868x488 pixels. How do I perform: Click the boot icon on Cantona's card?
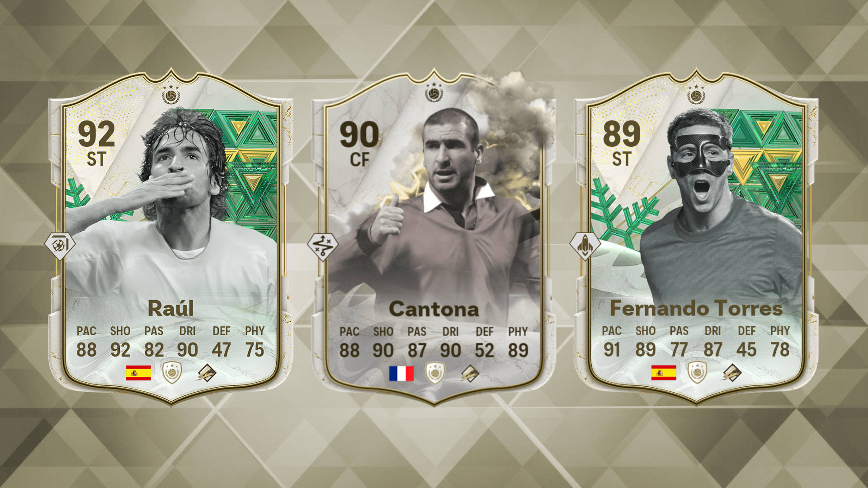click(x=470, y=374)
